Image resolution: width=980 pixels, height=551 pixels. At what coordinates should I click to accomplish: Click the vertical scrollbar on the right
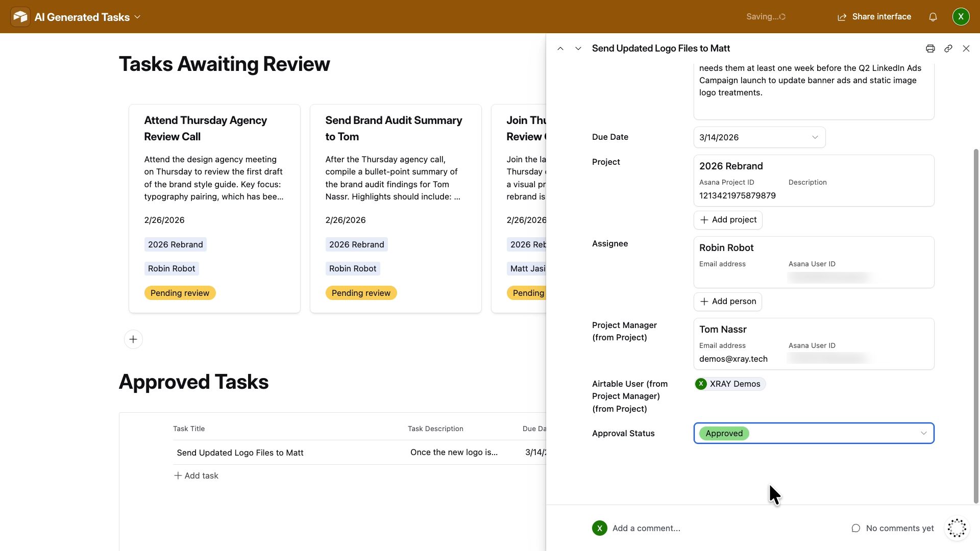(x=975, y=327)
